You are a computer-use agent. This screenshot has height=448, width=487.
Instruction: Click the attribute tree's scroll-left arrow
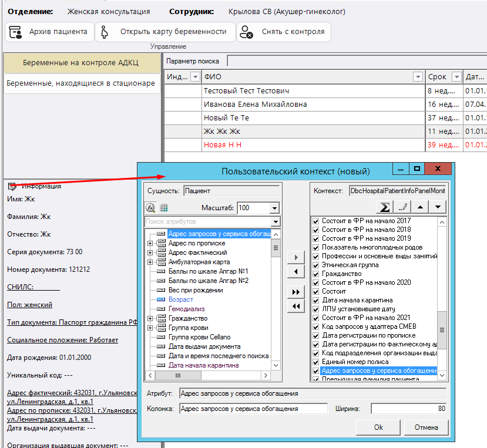click(150, 375)
